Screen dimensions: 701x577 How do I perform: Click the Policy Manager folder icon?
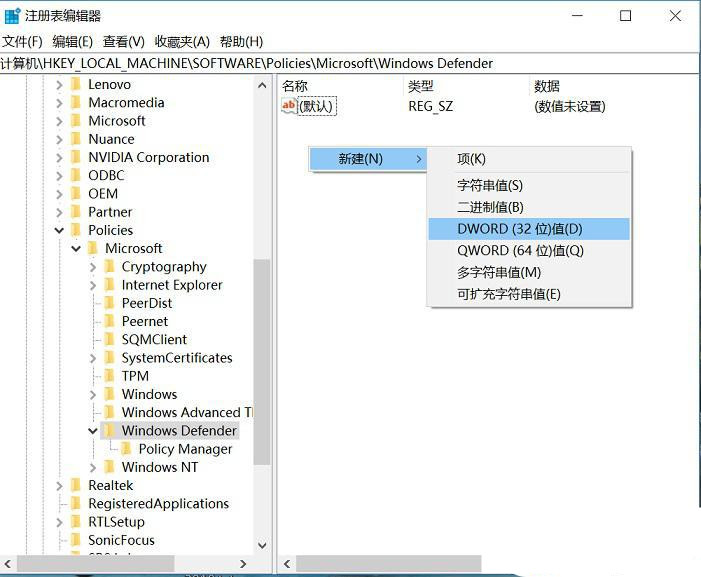pyautogui.click(x=127, y=449)
